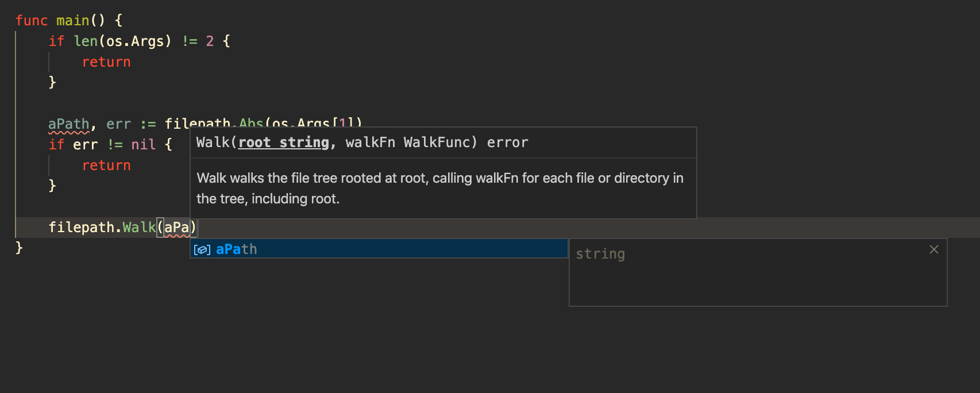Click the aPa argument inside Walk parentheses

(x=176, y=228)
